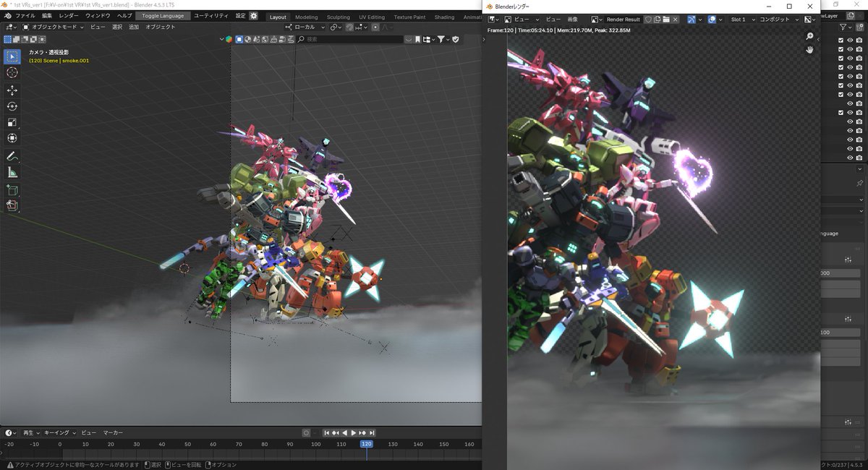The image size is (868, 470).
Task: Toggle overlays in the render window header
Action: pos(712,20)
